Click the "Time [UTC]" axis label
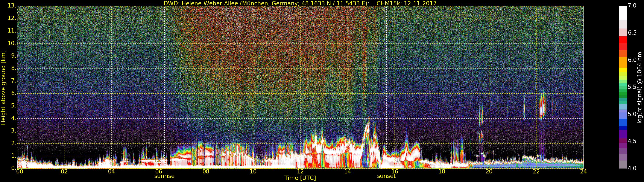This screenshot has width=644, height=182. click(300, 178)
